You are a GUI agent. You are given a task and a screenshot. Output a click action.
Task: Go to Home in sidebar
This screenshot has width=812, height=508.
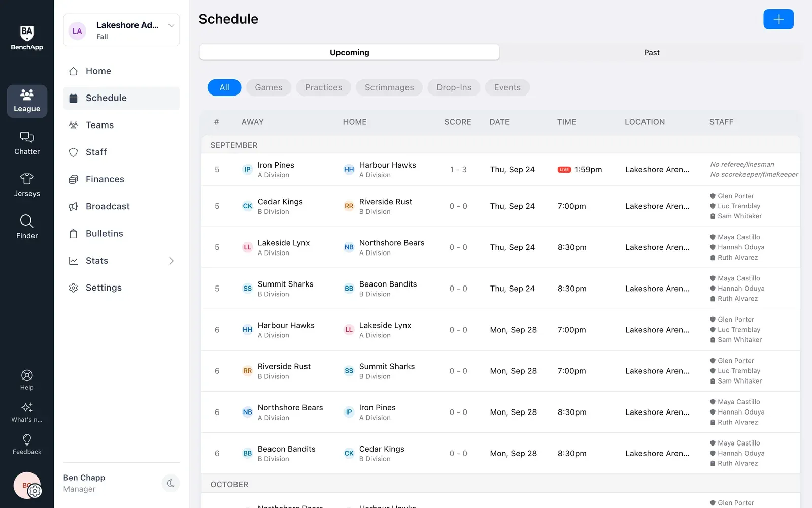coord(121,71)
